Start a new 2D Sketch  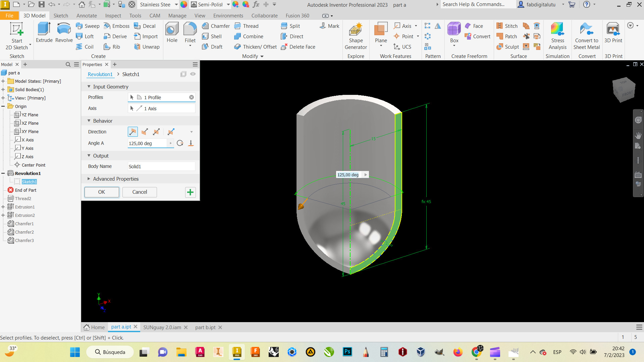point(17,36)
